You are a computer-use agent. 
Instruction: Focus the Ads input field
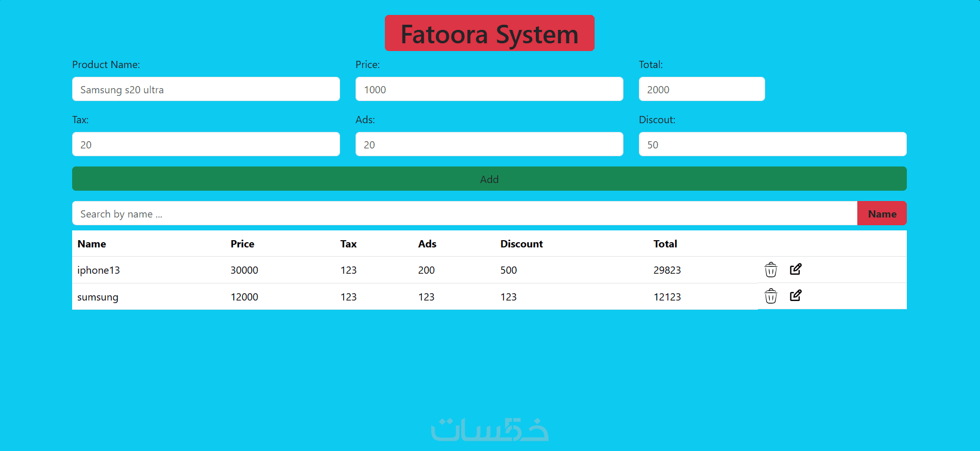click(489, 144)
